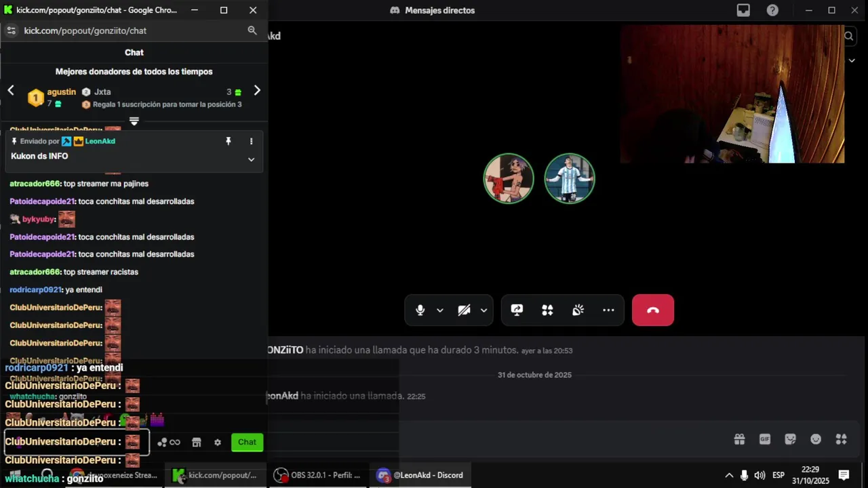The height and width of the screenshot is (488, 868).
Task: Open camera options dropdown arrow
Action: [484, 310]
